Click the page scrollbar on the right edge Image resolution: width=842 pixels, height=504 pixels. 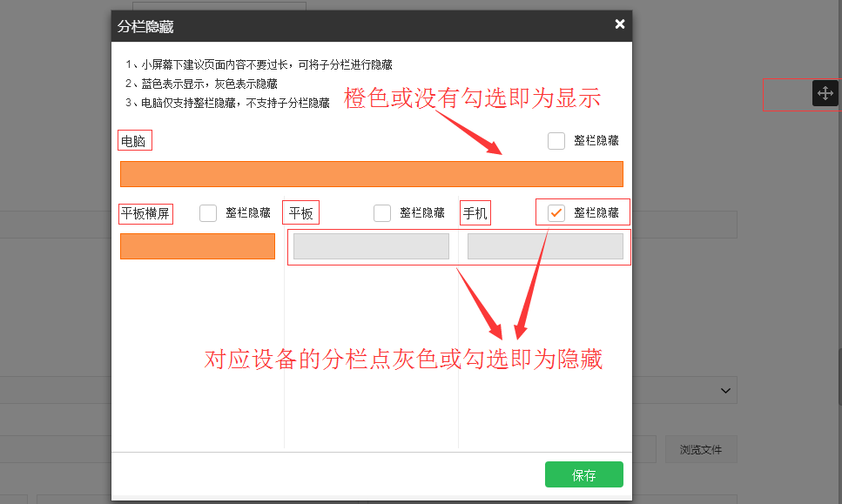click(839, 374)
